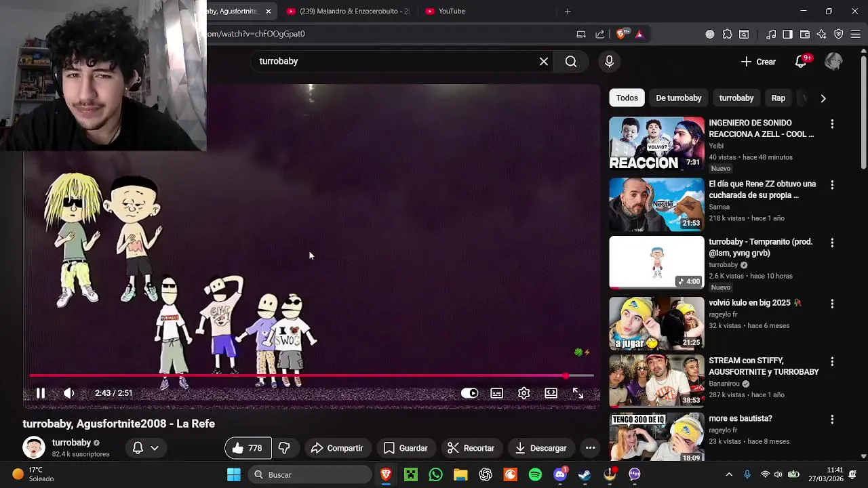Open the player settings gear

pos(524,393)
